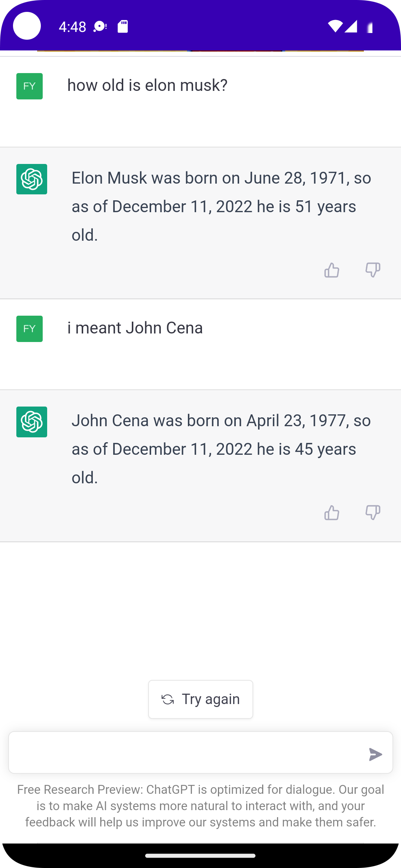Tap the Free Research Preview disclaimer text
This screenshot has height=868, width=401.
200,806
